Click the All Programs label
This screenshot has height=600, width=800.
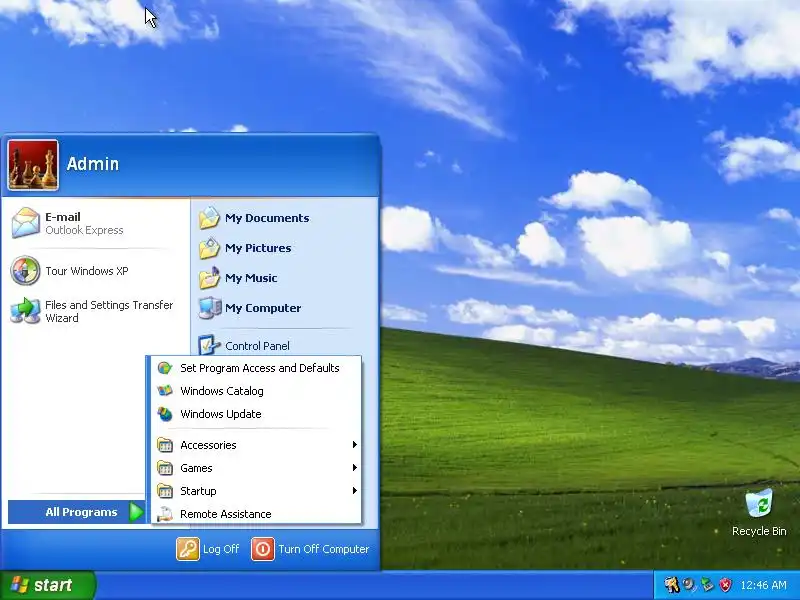(81, 512)
